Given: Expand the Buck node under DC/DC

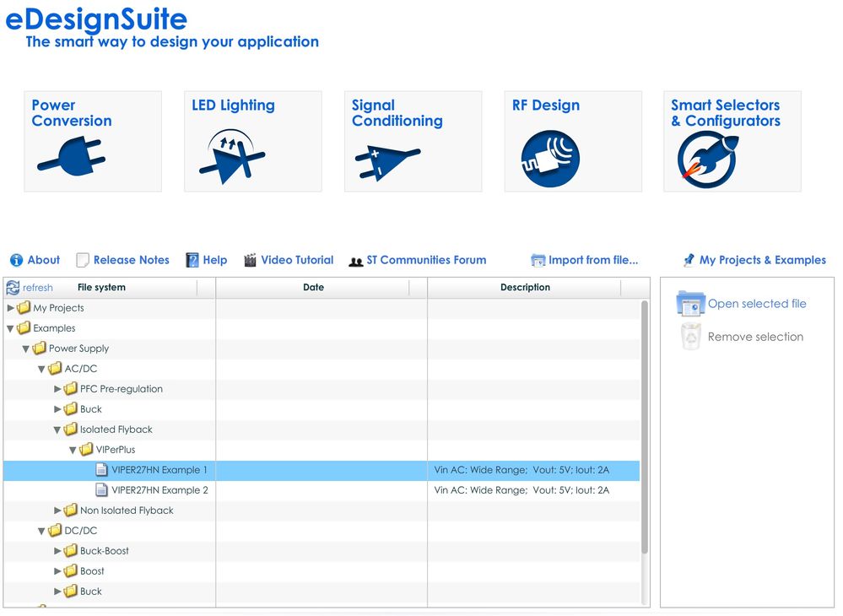Looking at the screenshot, I should [x=57, y=592].
